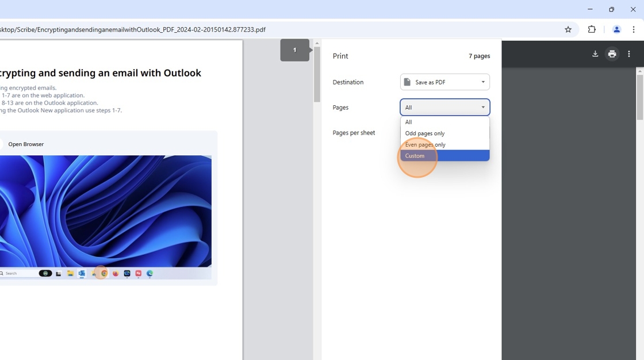Open the Destination Save as PDF dropdown

(445, 82)
